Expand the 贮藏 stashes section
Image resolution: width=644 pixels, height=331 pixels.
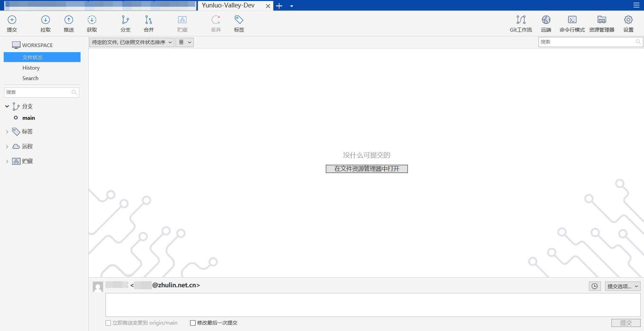point(7,161)
